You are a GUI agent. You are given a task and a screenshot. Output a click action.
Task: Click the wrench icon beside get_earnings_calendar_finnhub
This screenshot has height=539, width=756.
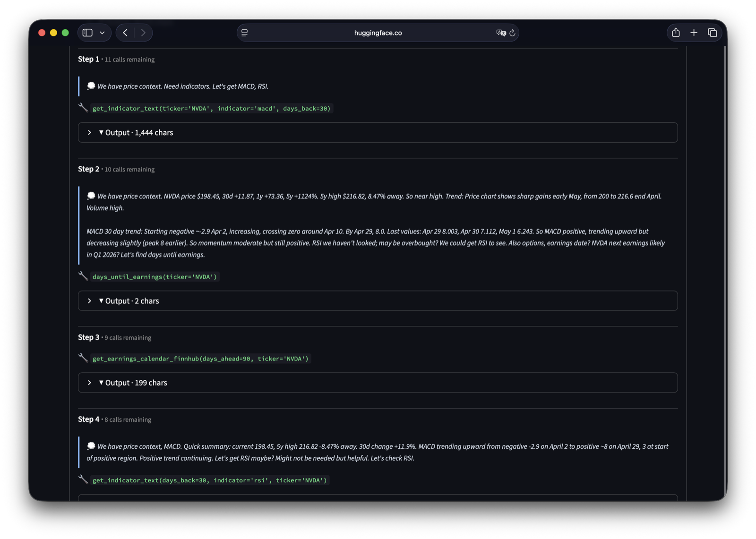(x=83, y=358)
